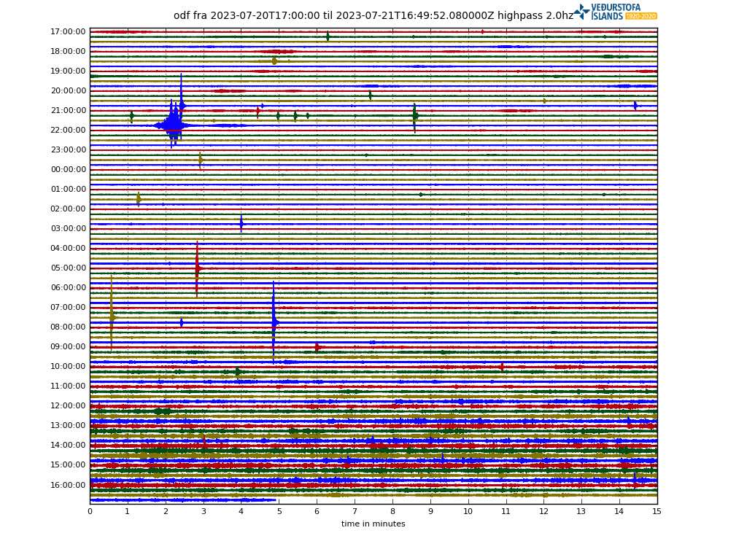Click the 8 tick on the minutes axis
Screen dimensions: 747x560
(x=392, y=512)
